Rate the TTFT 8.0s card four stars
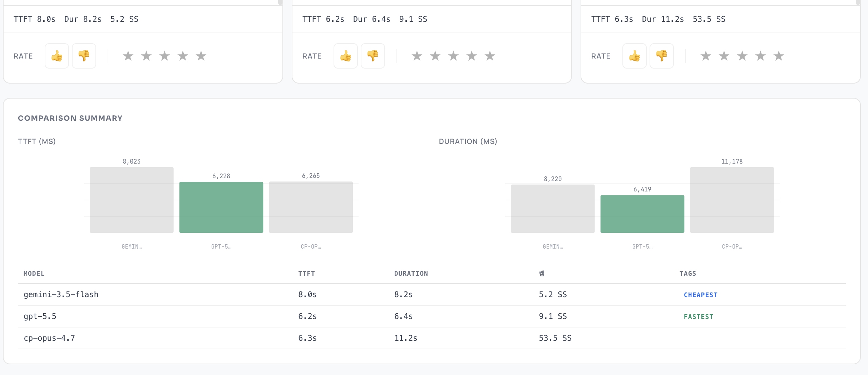 tap(183, 56)
